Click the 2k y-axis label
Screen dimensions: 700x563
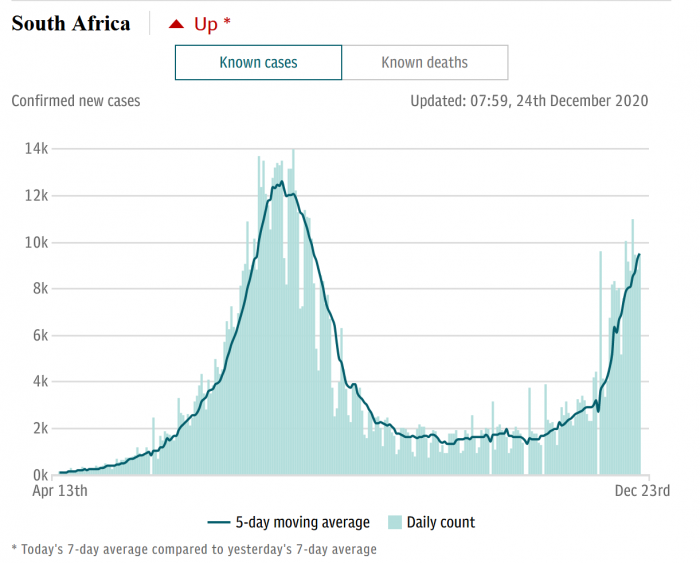coord(40,428)
